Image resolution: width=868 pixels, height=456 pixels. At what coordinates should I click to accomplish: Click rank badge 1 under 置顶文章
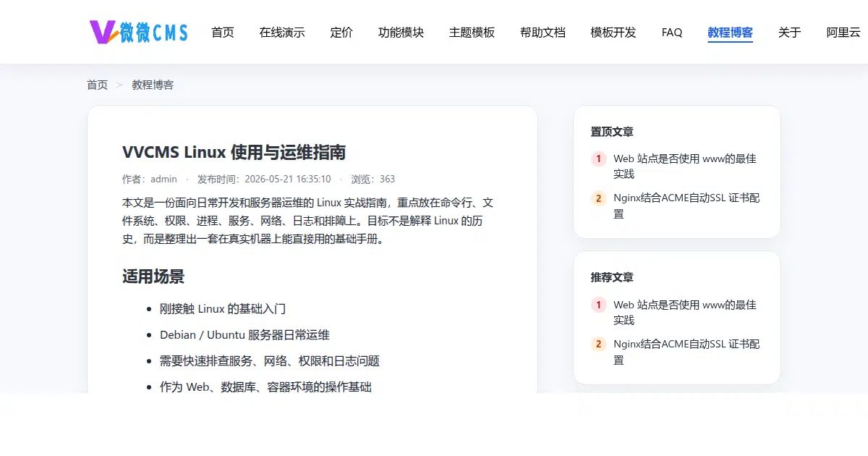point(598,159)
